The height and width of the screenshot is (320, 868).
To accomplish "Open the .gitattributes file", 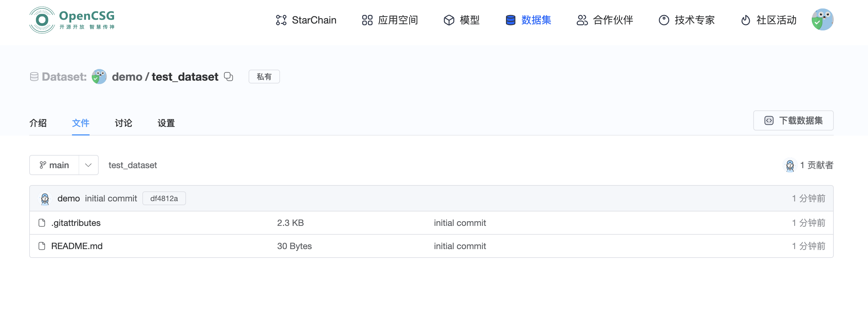I will pos(76,223).
